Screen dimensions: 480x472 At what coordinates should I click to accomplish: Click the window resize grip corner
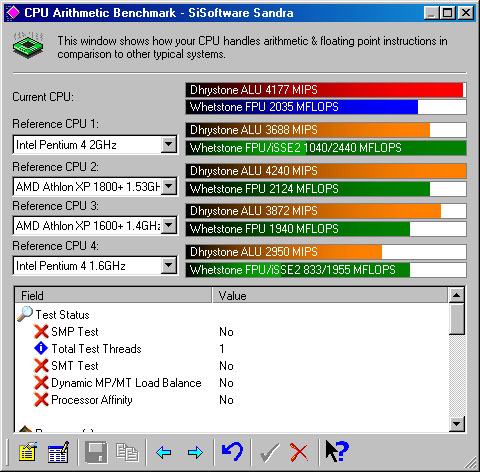[471, 463]
